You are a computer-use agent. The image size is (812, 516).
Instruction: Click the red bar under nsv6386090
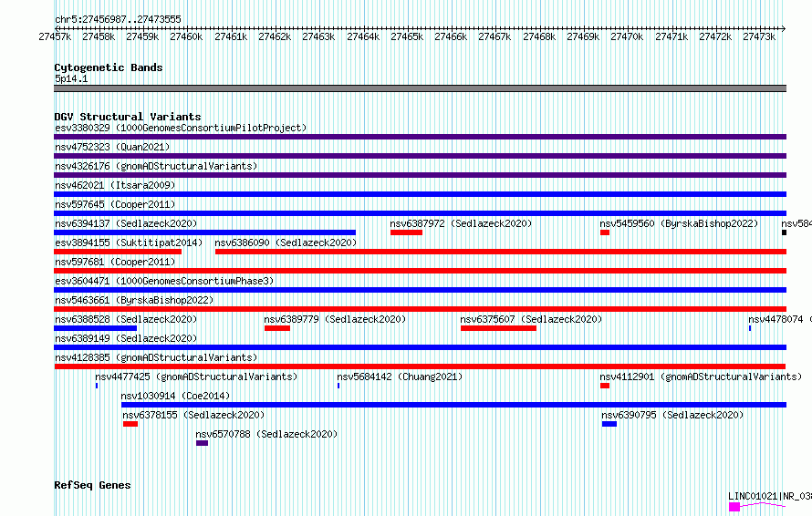[x=501, y=252]
